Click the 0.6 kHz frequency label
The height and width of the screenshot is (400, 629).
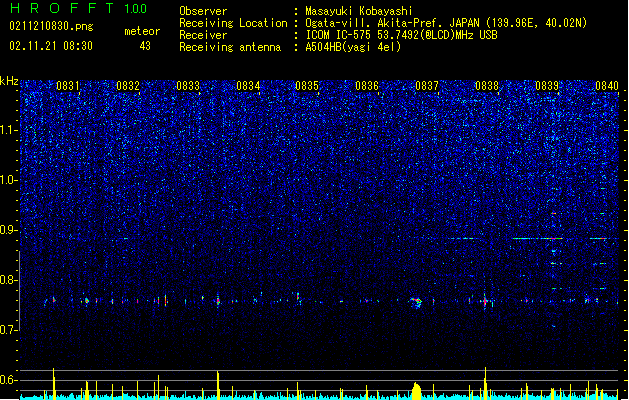(9, 380)
